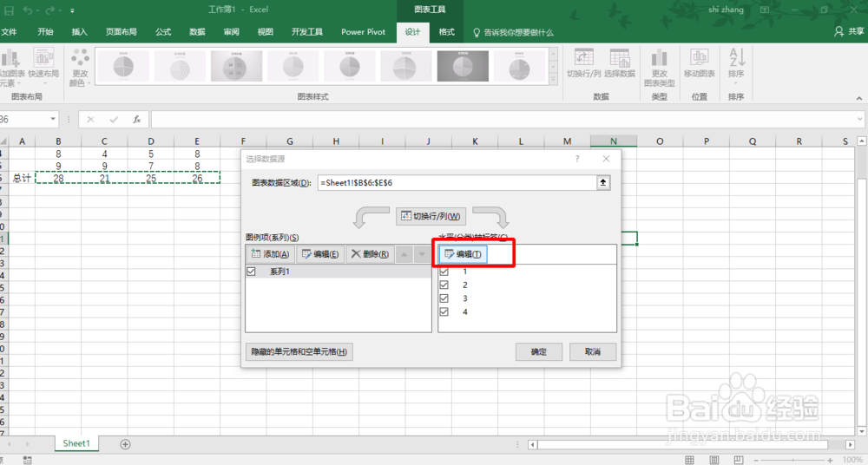The width and height of the screenshot is (868, 465).
Task: Click the 取消 (Cancel) button
Action: coord(592,351)
